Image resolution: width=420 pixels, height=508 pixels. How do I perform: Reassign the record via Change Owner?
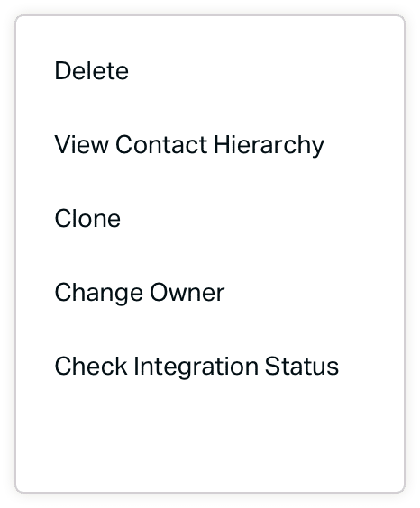tap(210, 292)
